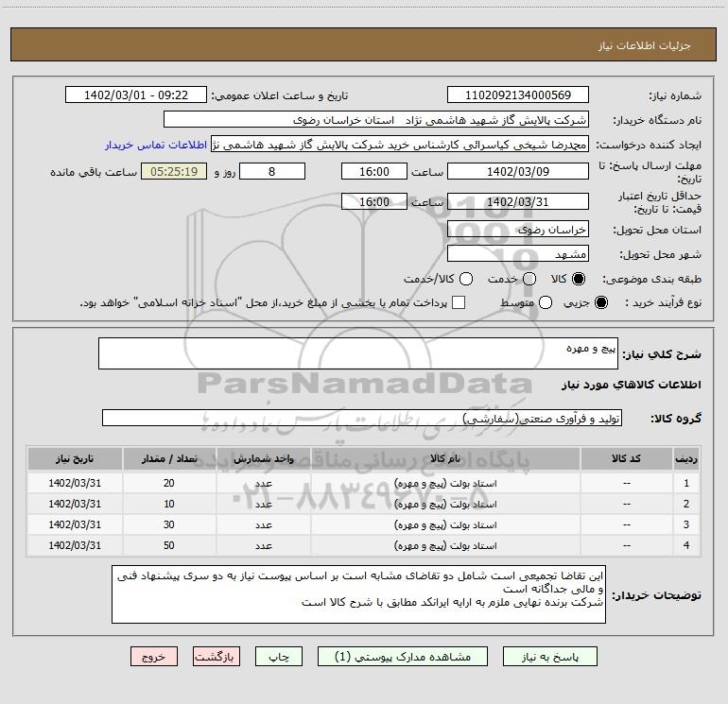Viewport: 728px width, 704px height.
Task: Click the response deadline hour field 16:00
Action: (374, 171)
